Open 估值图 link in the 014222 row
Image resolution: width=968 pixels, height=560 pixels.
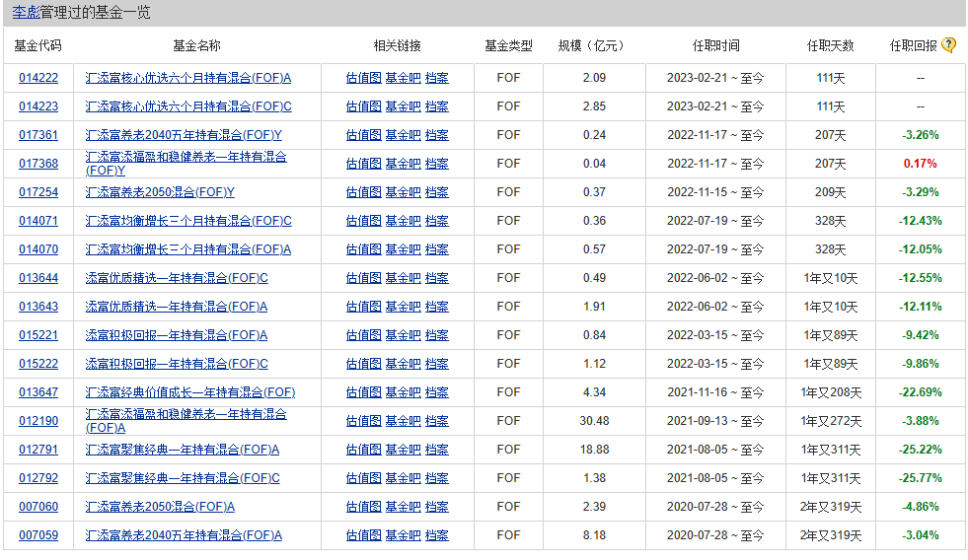point(364,78)
